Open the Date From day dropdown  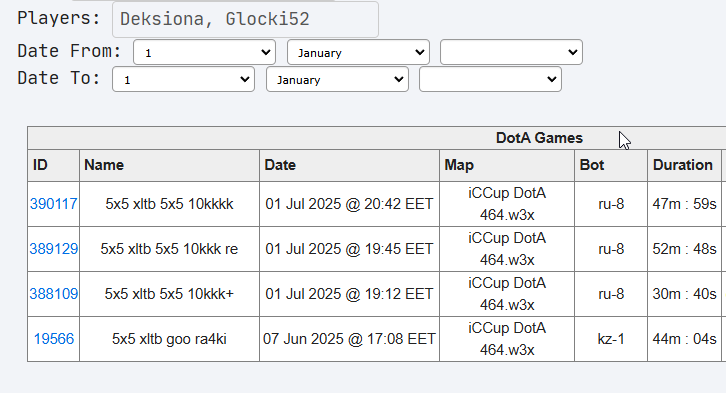(x=204, y=52)
